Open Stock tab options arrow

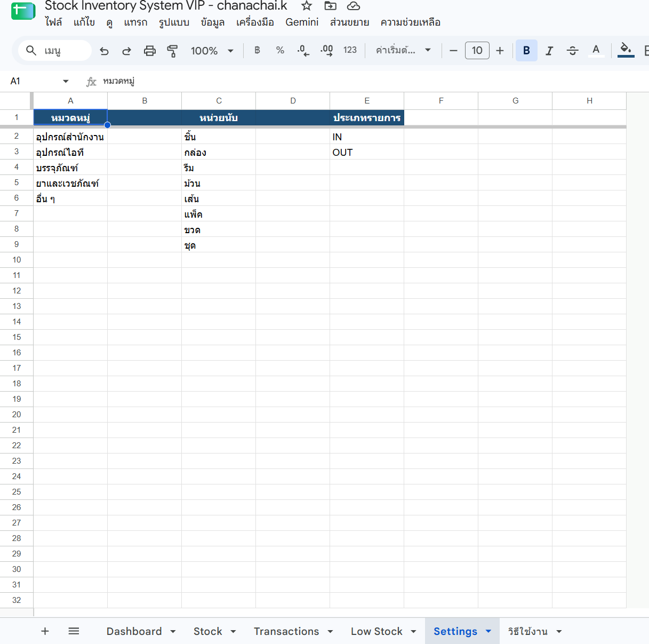(x=233, y=632)
